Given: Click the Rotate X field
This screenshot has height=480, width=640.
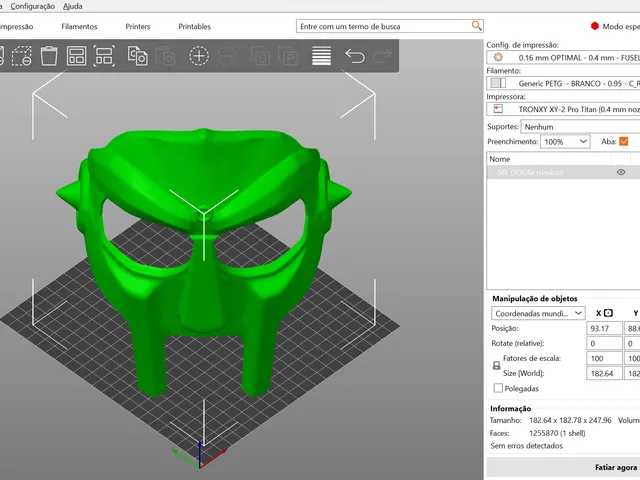Looking at the screenshot, I should coord(604,343).
